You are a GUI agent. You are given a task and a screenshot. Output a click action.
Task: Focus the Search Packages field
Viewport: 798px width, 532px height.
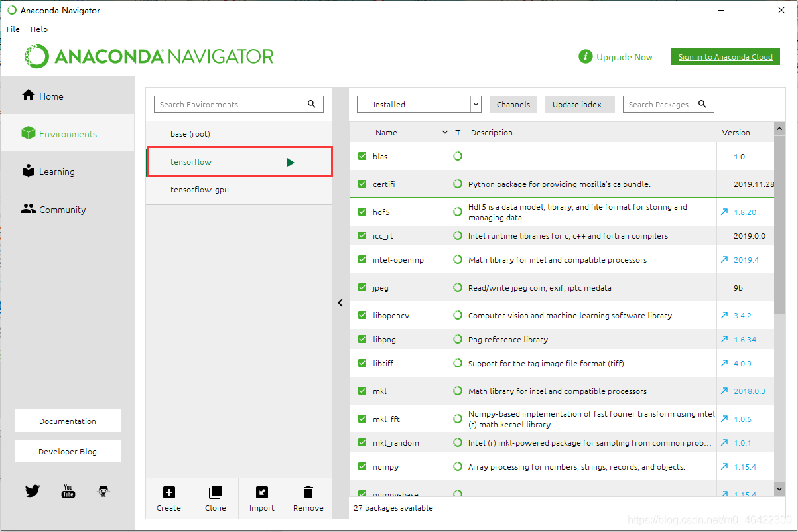[668, 104]
